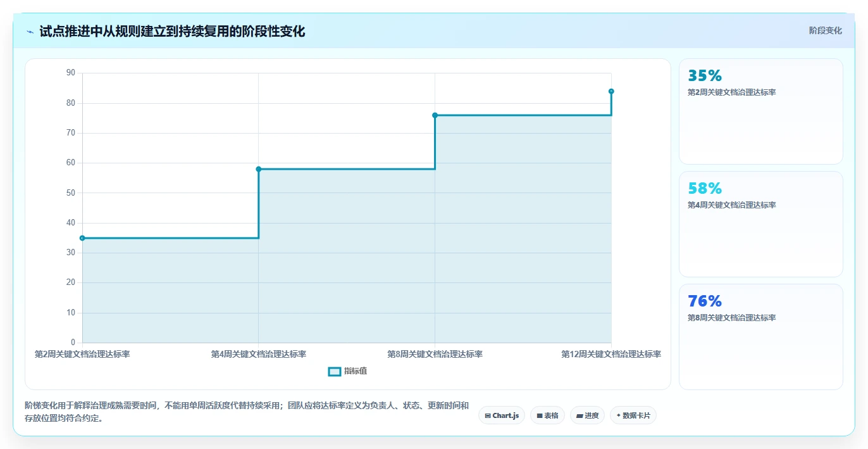Click the y-axis value 0
This screenshot has height=449, width=868.
click(x=73, y=343)
